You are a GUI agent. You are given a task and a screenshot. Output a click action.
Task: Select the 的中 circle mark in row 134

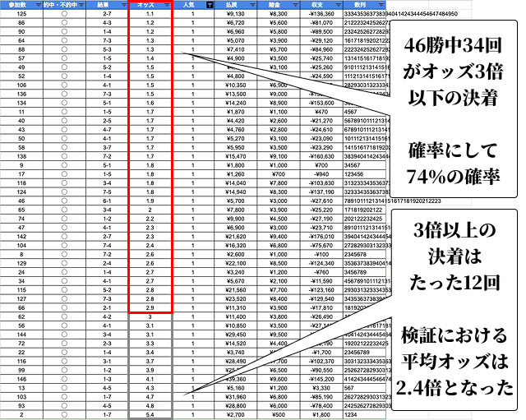pos(64,103)
